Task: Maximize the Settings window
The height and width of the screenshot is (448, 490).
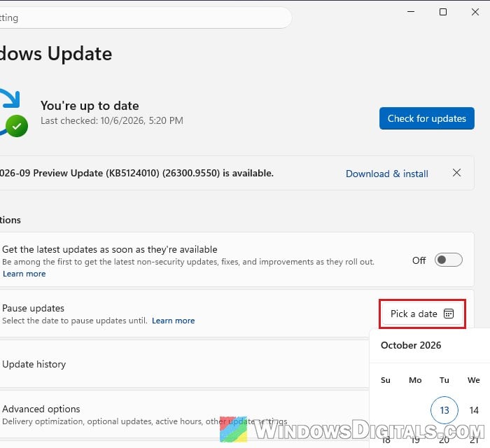Action: (x=443, y=12)
